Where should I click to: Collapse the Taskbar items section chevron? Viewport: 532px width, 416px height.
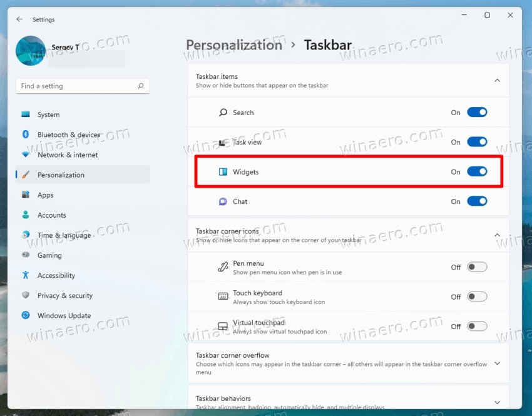pyautogui.click(x=497, y=80)
